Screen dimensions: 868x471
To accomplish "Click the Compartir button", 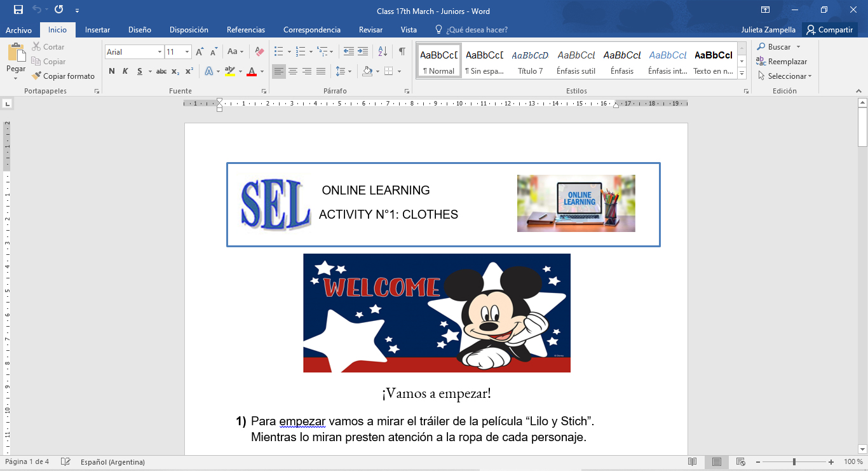I will tap(829, 30).
